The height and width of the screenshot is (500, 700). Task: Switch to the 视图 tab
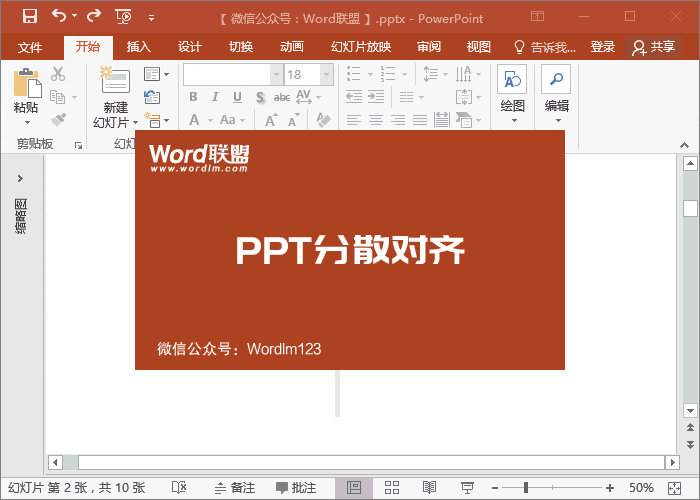[x=479, y=47]
